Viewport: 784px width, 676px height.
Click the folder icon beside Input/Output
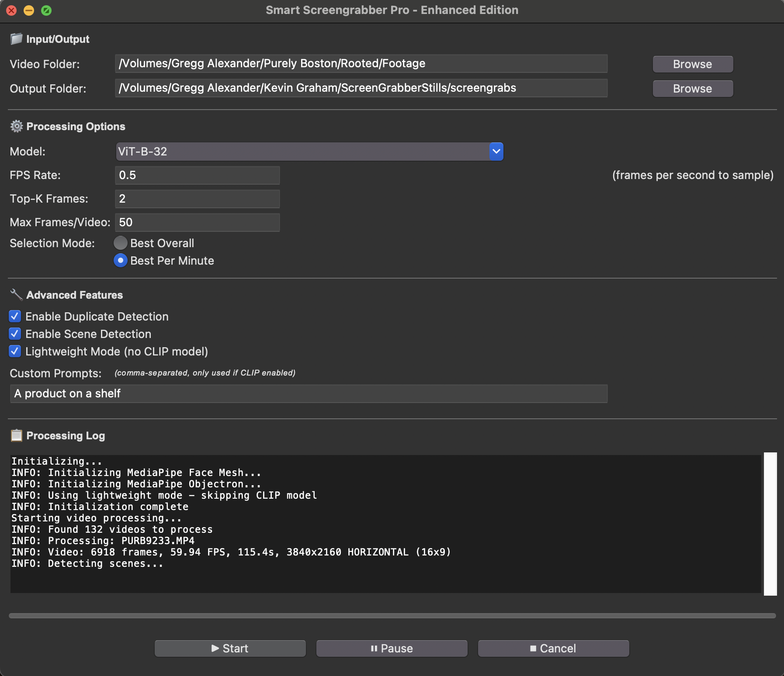(x=16, y=38)
